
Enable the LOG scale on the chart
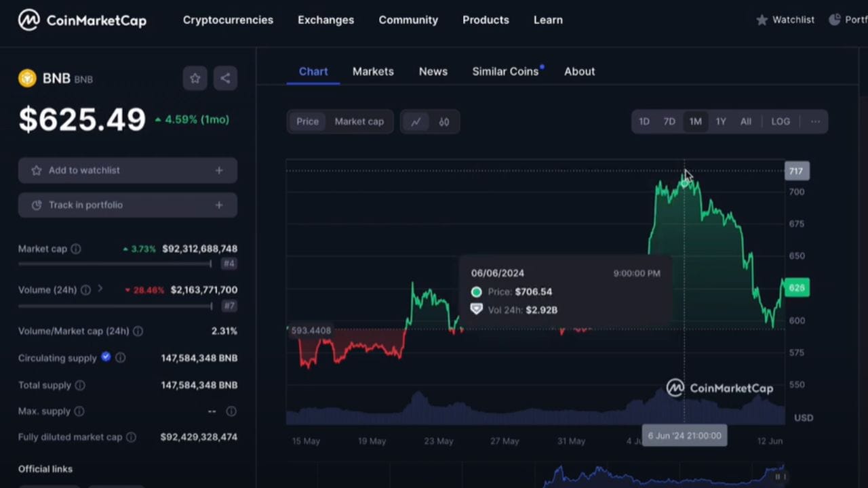tap(780, 121)
